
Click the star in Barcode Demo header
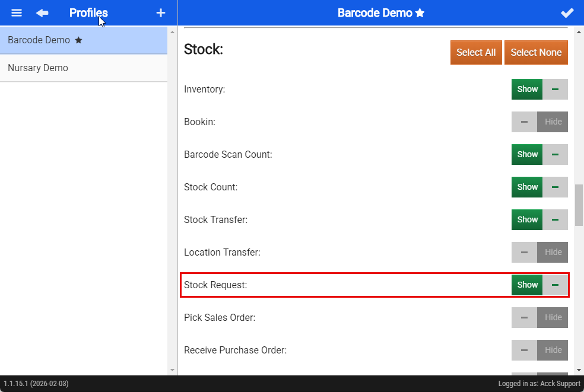point(420,13)
